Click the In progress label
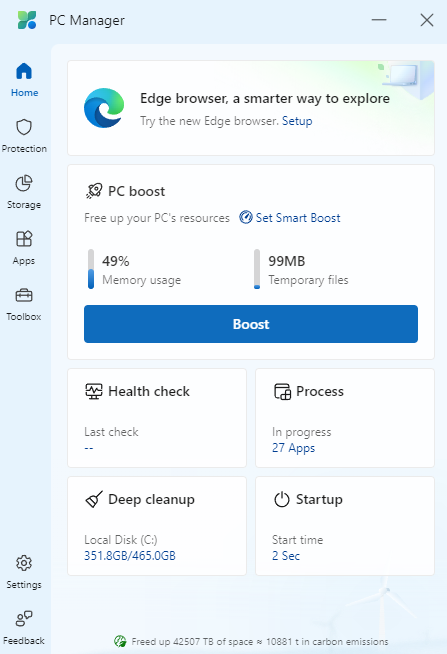 pyautogui.click(x=301, y=432)
